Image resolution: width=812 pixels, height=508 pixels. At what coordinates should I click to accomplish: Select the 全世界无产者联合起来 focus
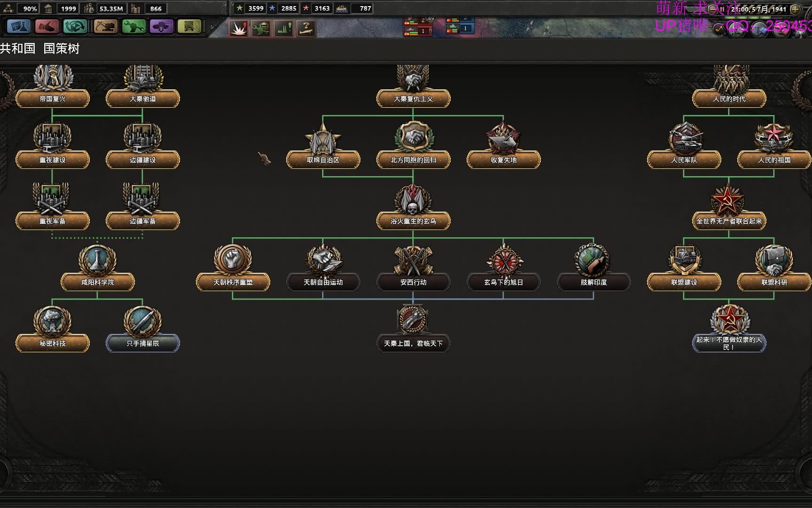point(729,221)
